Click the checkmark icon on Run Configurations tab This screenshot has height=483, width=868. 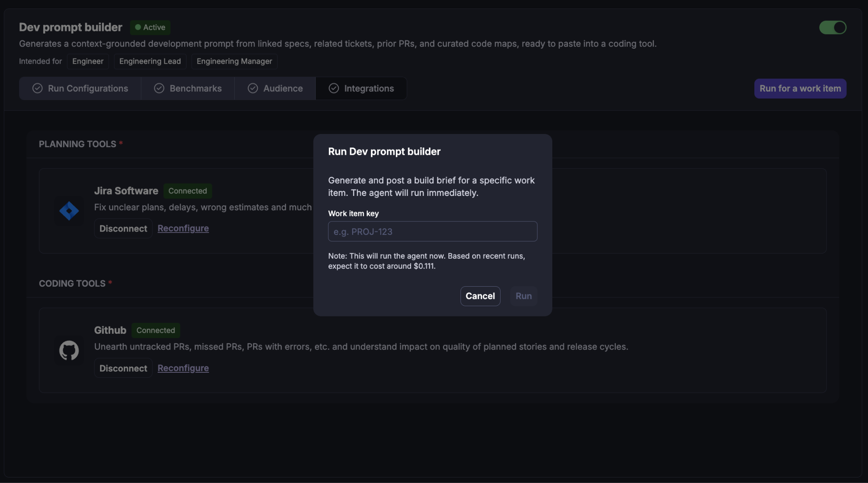tap(37, 88)
